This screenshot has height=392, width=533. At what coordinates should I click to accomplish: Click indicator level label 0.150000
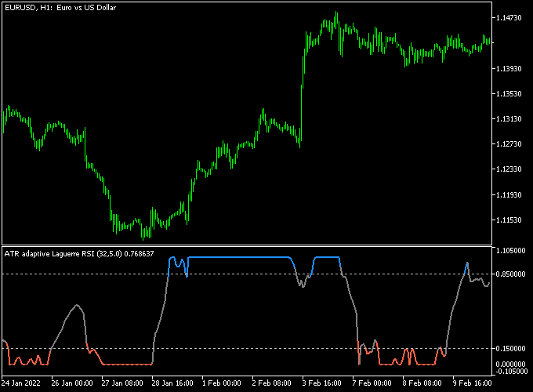(511, 348)
